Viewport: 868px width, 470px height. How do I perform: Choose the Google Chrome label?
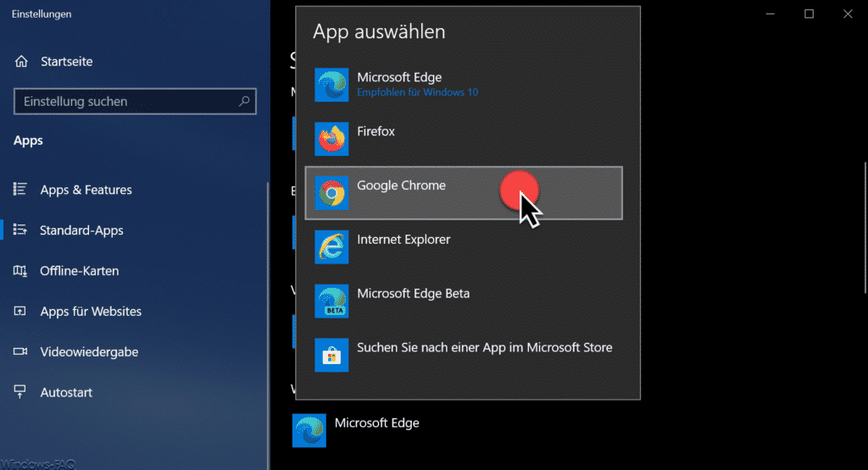(401, 185)
